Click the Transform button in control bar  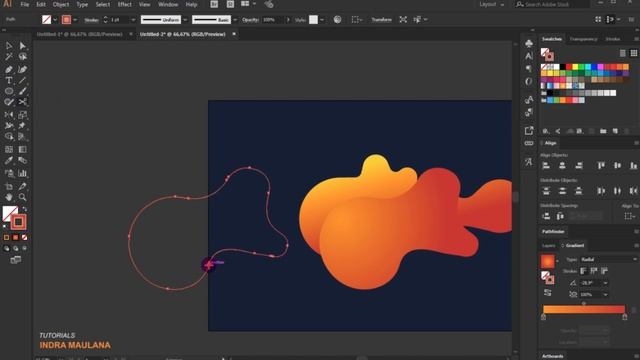coord(381,20)
